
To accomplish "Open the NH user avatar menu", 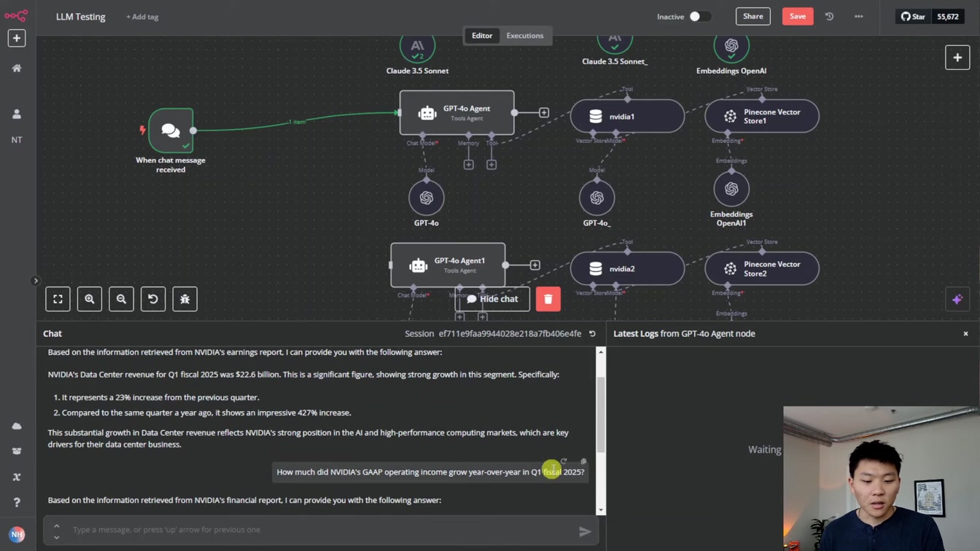I will tap(16, 534).
